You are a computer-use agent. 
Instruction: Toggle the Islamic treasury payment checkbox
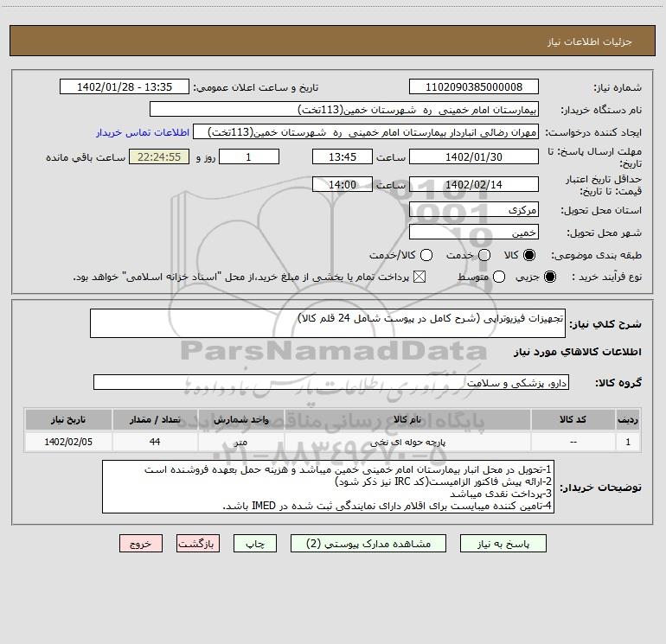click(x=419, y=277)
